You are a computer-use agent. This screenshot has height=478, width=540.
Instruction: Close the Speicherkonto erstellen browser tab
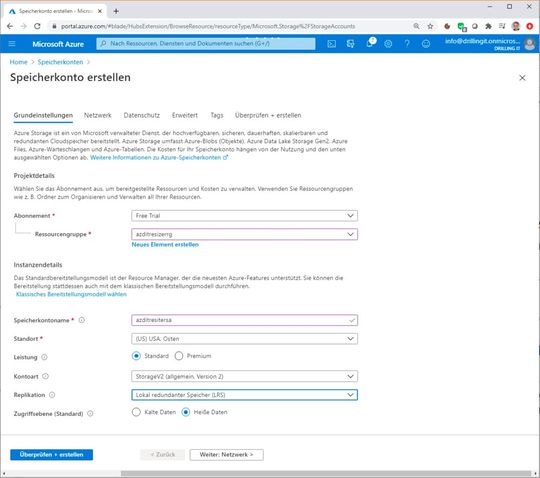[x=100, y=11]
